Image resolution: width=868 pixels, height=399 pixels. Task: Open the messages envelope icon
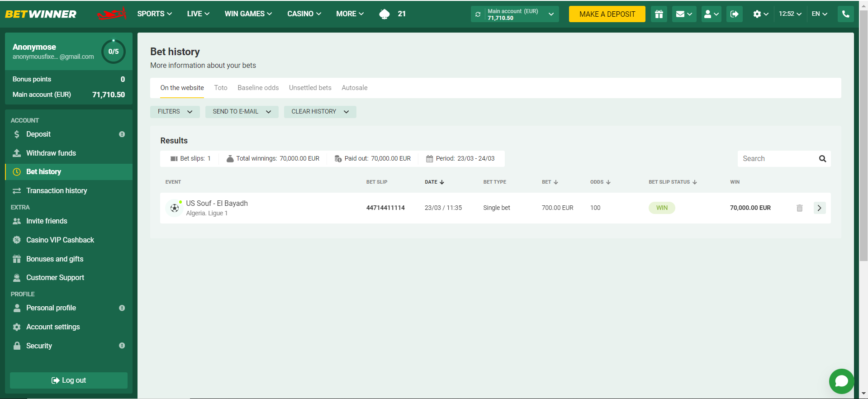[x=684, y=14]
